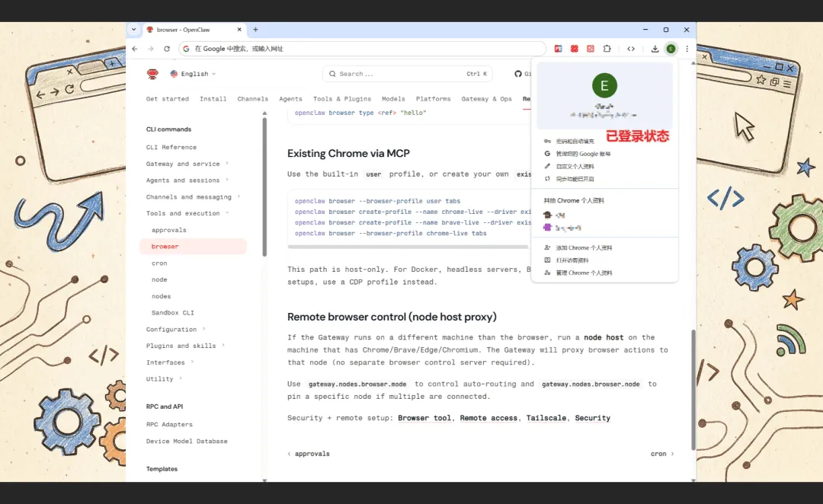The width and height of the screenshot is (823, 504).
Task: Click the code brackets extension icon
Action: click(631, 49)
